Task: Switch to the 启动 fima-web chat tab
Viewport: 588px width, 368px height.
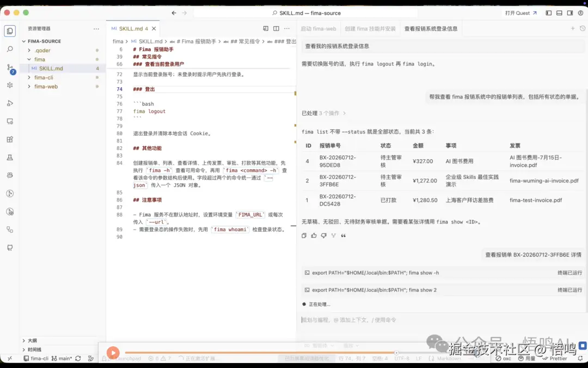Action: point(318,28)
